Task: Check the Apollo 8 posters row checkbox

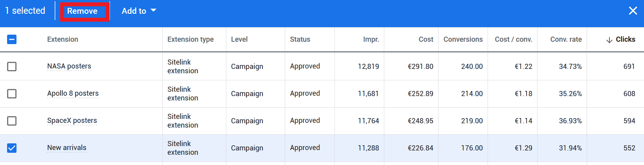Action: coord(12,94)
